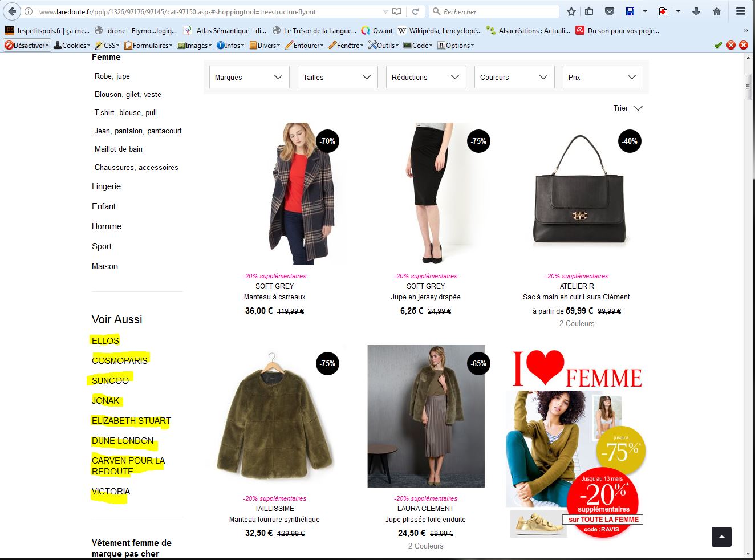Select Robe, jupe category in sidebar
This screenshot has height=560, width=755.
(112, 76)
